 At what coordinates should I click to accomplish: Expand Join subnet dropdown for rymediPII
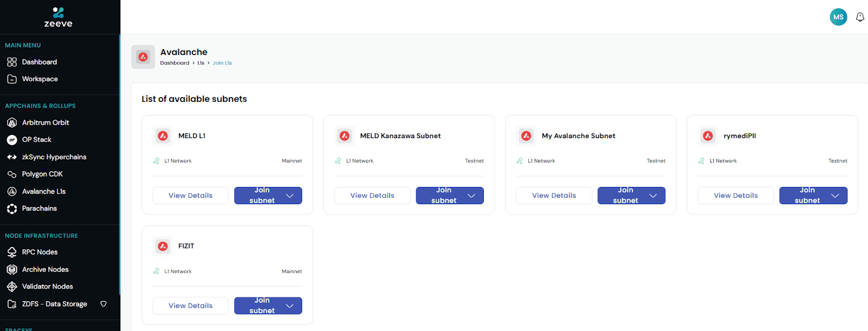point(835,196)
